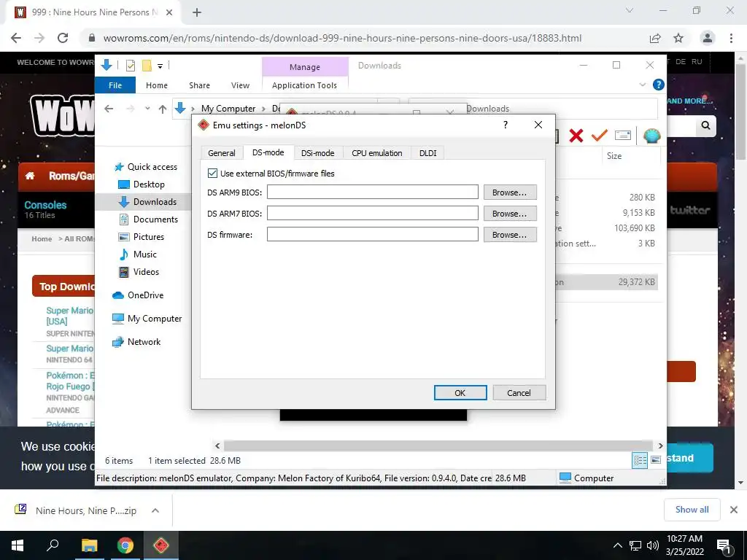Open the DSi-mode tab
Image resolution: width=747 pixels, height=560 pixels.
(318, 153)
